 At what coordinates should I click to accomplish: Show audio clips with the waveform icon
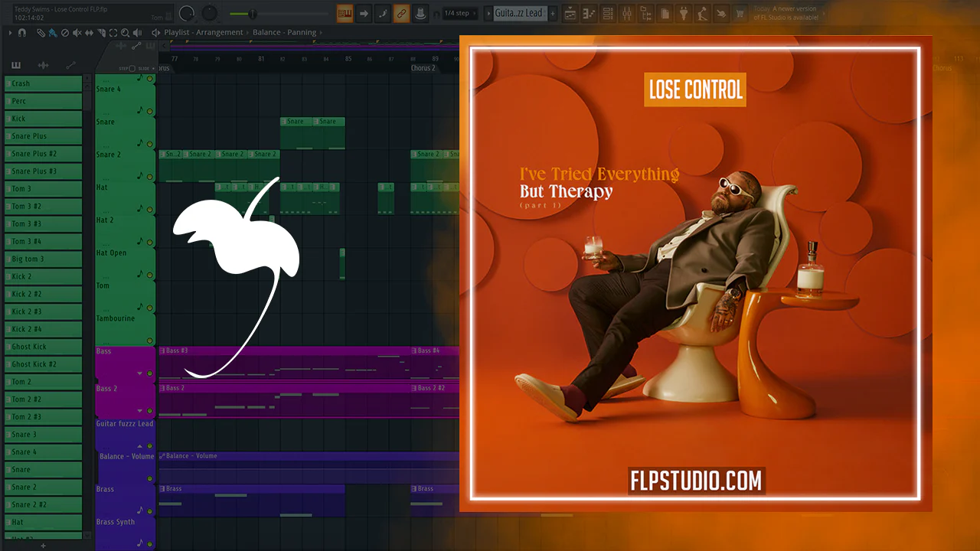coord(44,66)
